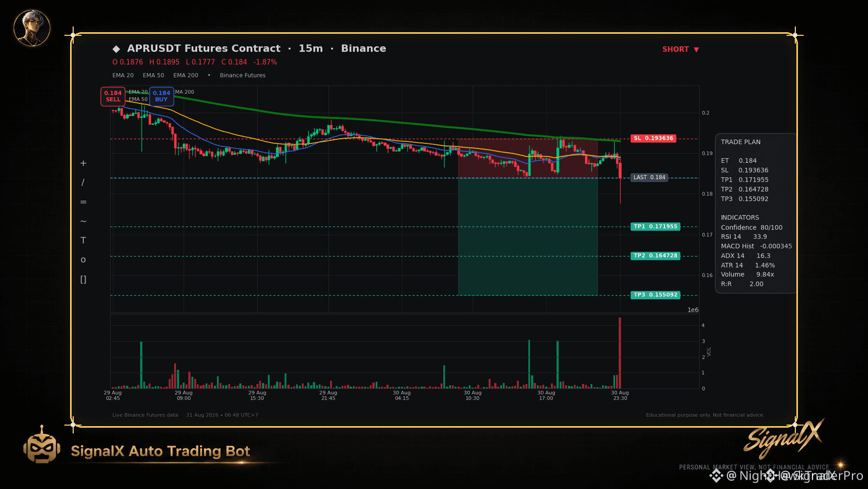868x489 pixels.
Task: Select the horizontal lines equals tool
Action: (83, 202)
